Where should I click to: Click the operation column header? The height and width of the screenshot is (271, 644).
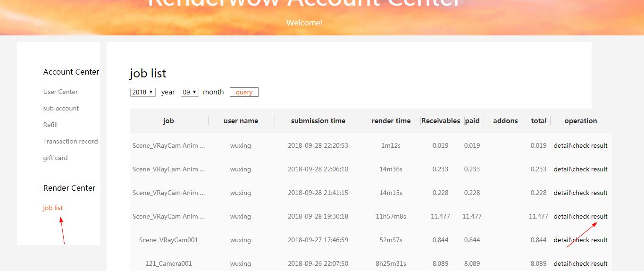[x=581, y=121]
